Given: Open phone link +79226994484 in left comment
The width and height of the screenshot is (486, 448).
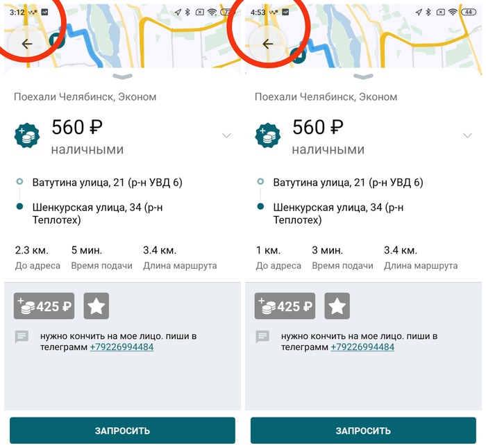Looking at the screenshot, I should tap(121, 347).
